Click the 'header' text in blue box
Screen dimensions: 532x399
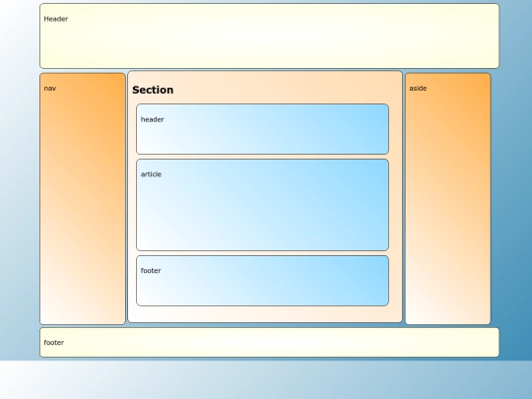[x=153, y=119]
